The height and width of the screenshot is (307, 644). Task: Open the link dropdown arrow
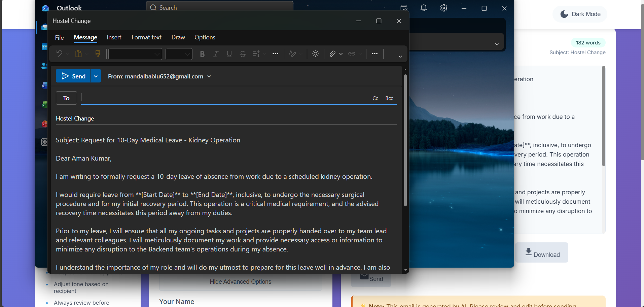pyautogui.click(x=360, y=54)
